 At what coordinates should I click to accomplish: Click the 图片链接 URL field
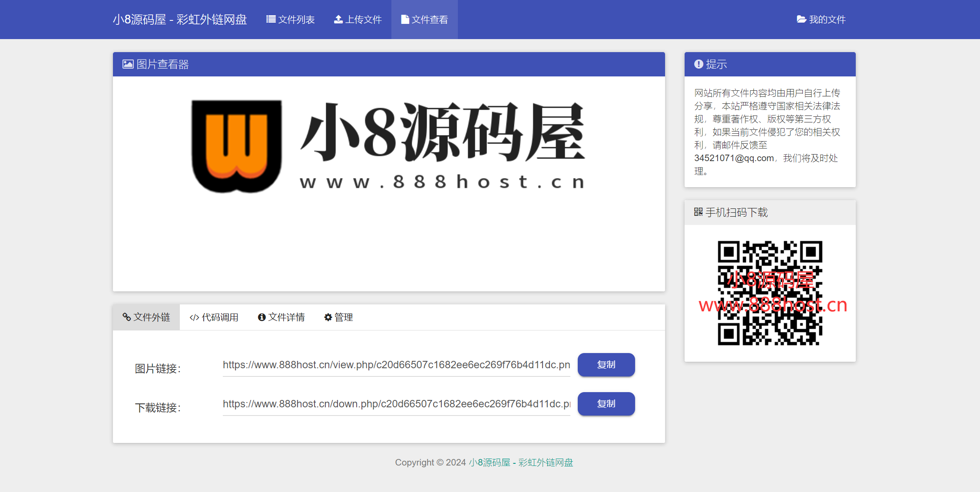tap(397, 365)
